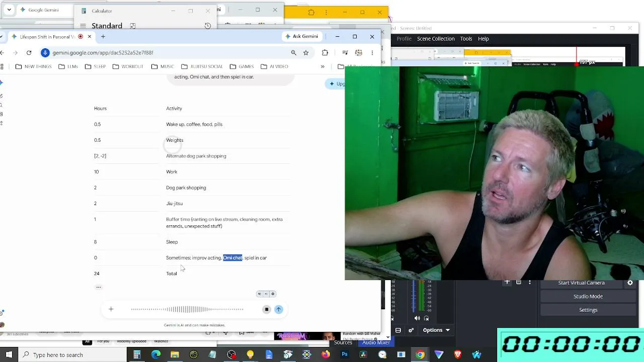Reload the Gemini page in Chrome
644x362 pixels.
29,52
